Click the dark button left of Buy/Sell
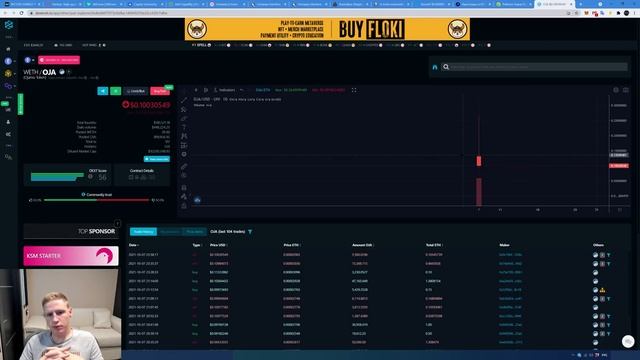640x360 pixels. (136, 91)
